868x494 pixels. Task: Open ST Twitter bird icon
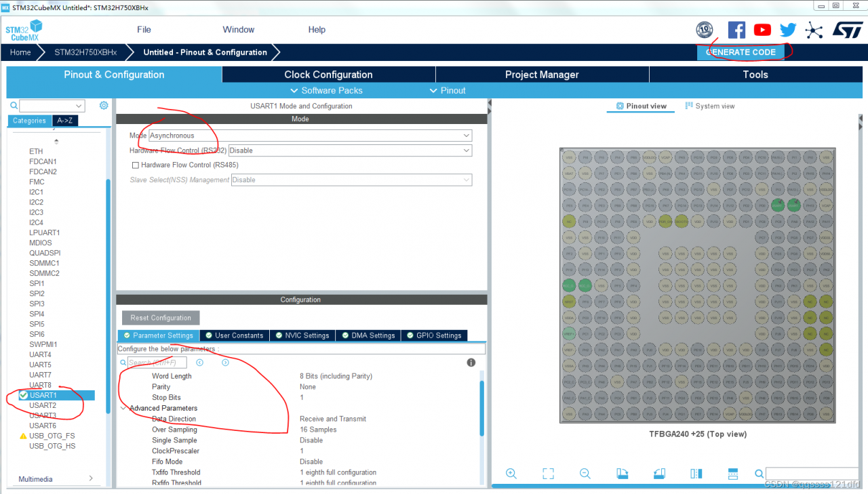pos(788,30)
